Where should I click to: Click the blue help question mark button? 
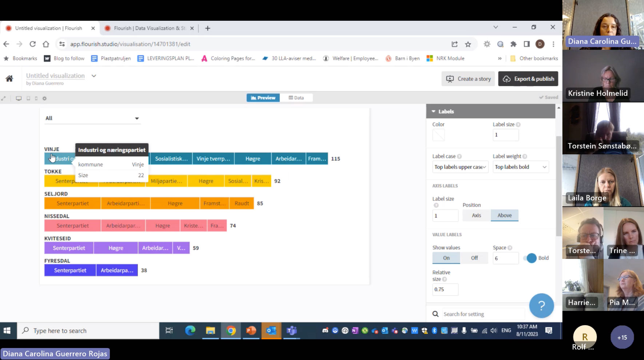[541, 306]
